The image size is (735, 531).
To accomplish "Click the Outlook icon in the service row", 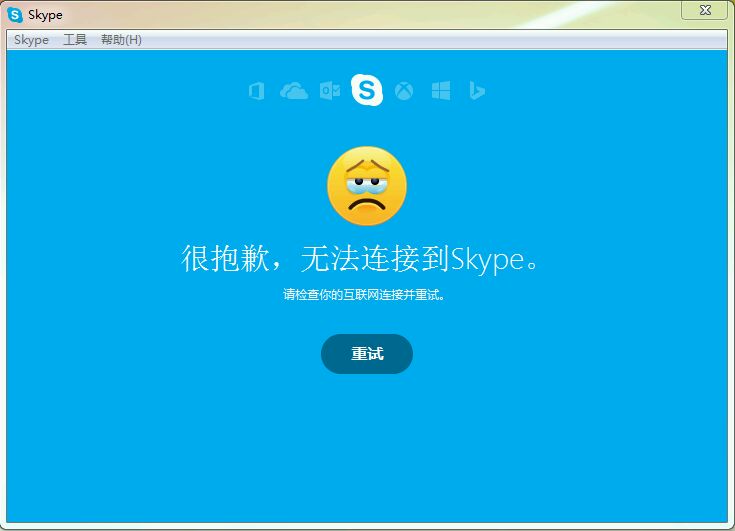I will tap(330, 90).
